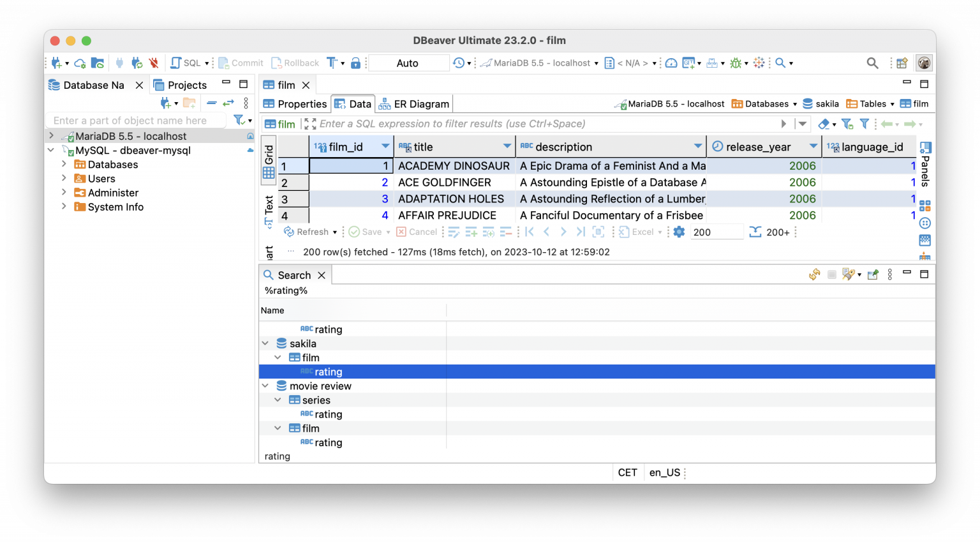Toggle the lock icon in the toolbar
The height and width of the screenshot is (542, 980).
(x=356, y=63)
